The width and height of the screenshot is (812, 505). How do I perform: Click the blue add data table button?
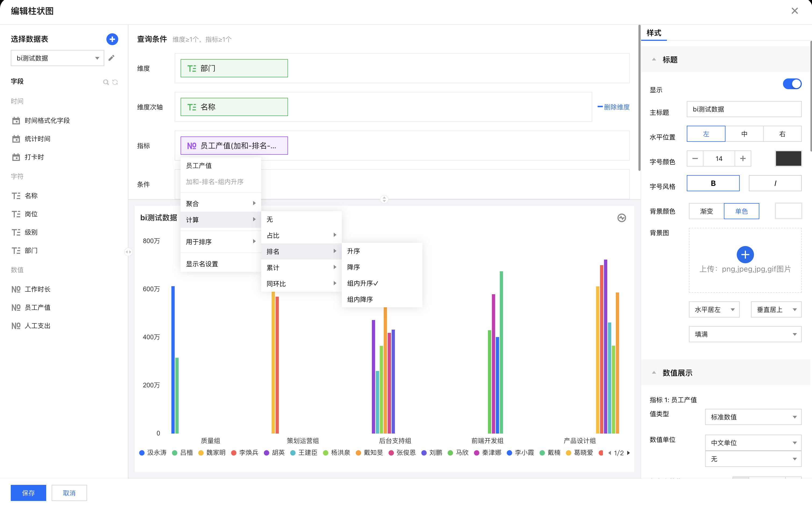112,39
